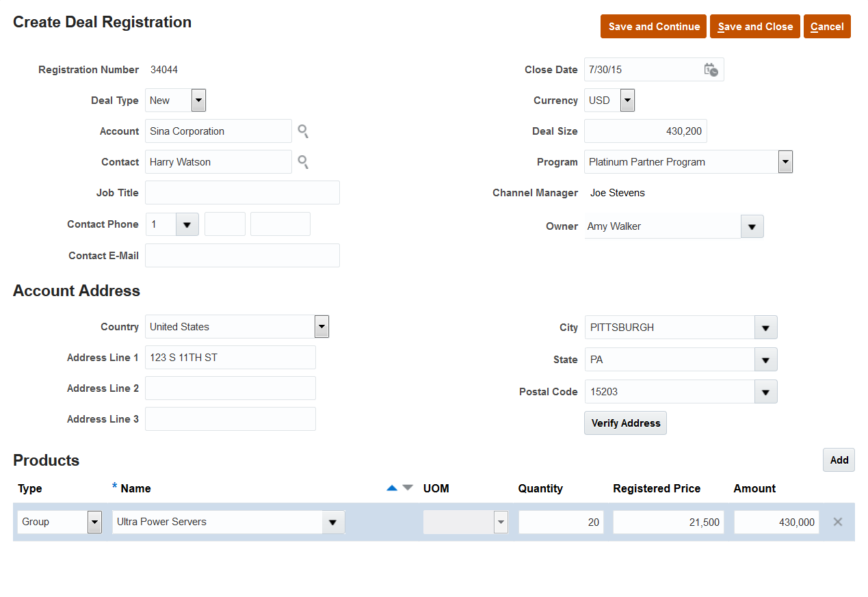
Task: Open the City dropdown arrow
Action: 765,328
